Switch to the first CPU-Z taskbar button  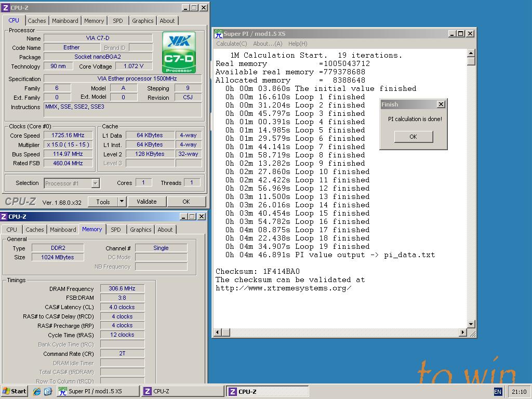coord(182,391)
